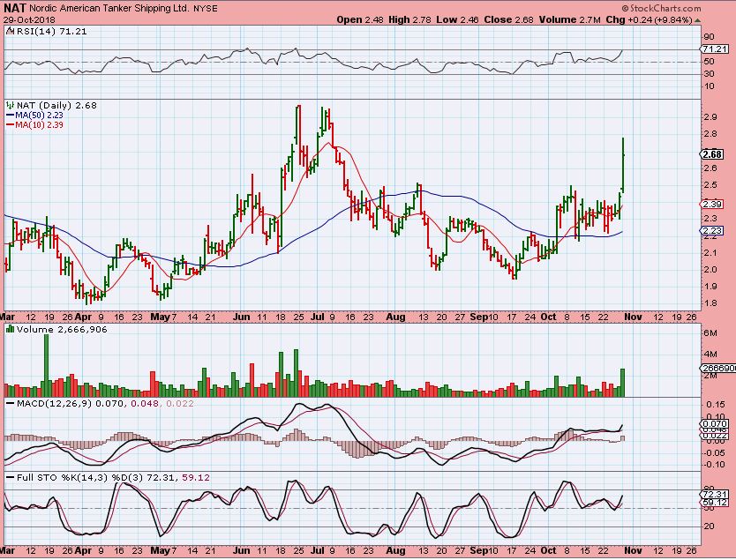Click the High 2.78 value in header
The height and width of the screenshot is (560, 736).
[x=410, y=19]
